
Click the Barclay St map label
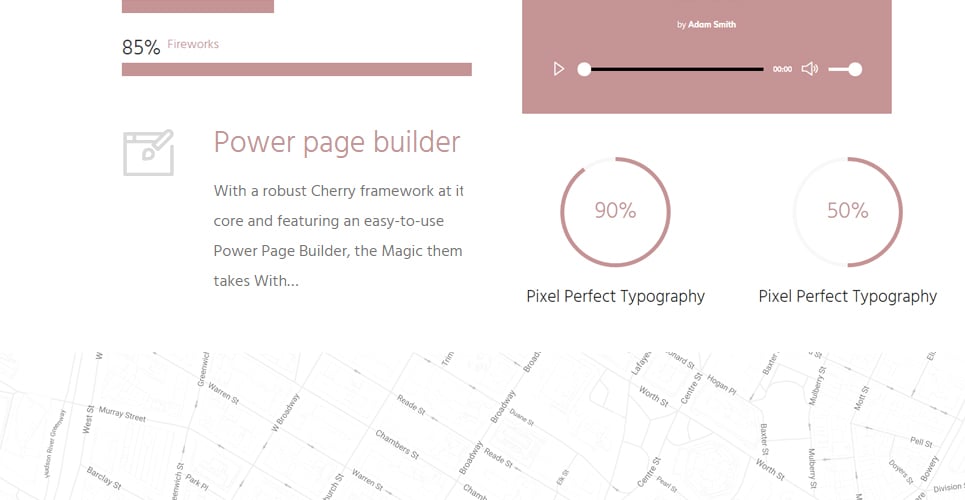(x=103, y=478)
